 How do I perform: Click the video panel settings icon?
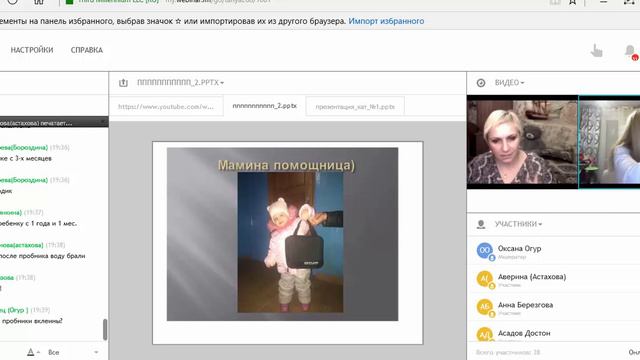(481, 83)
